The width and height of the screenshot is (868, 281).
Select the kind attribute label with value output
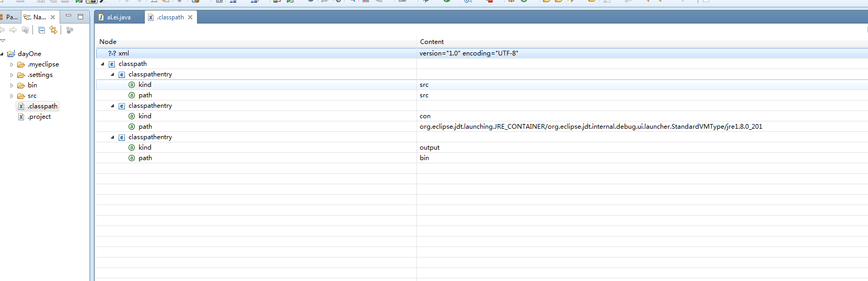coord(145,148)
